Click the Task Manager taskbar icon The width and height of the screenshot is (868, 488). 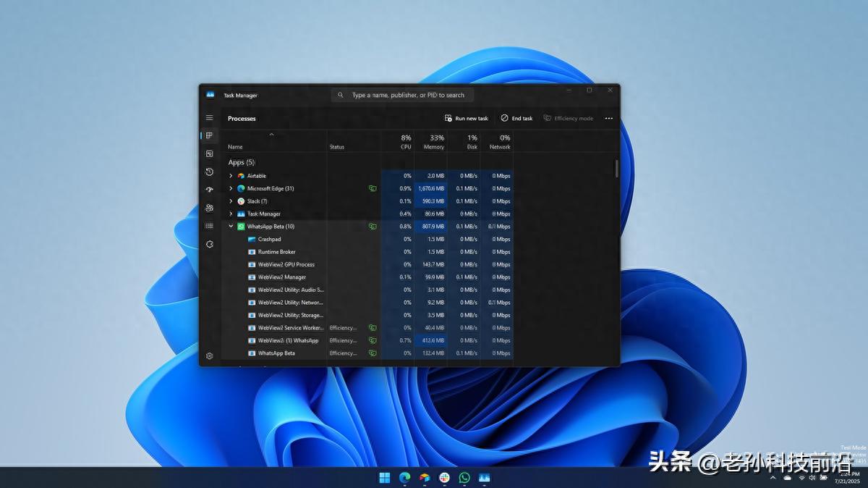tap(485, 478)
